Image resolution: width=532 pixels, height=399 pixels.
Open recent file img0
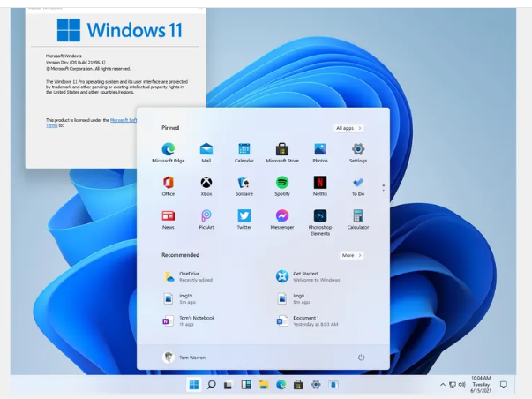click(293, 299)
